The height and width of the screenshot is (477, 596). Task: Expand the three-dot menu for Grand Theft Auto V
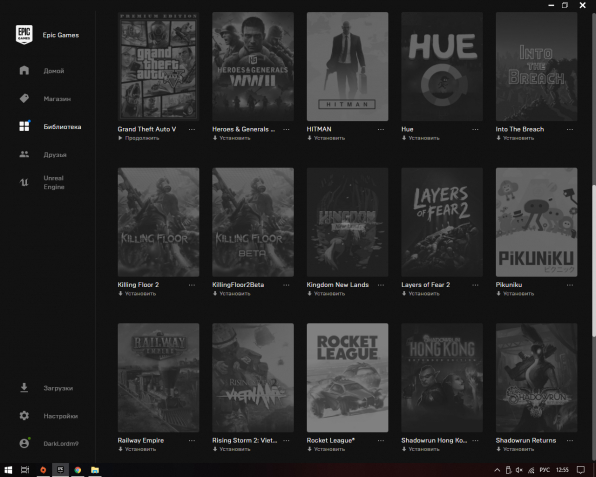[192, 129]
